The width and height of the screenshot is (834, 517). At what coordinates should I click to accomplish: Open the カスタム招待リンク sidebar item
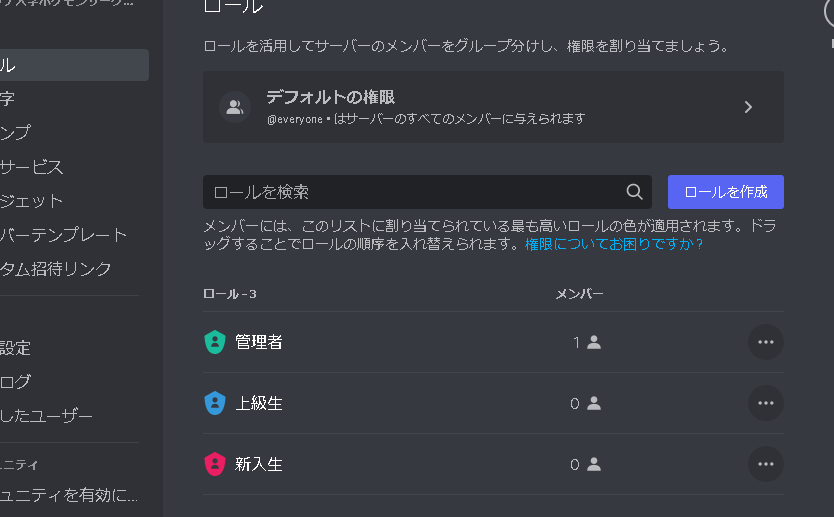[56, 269]
